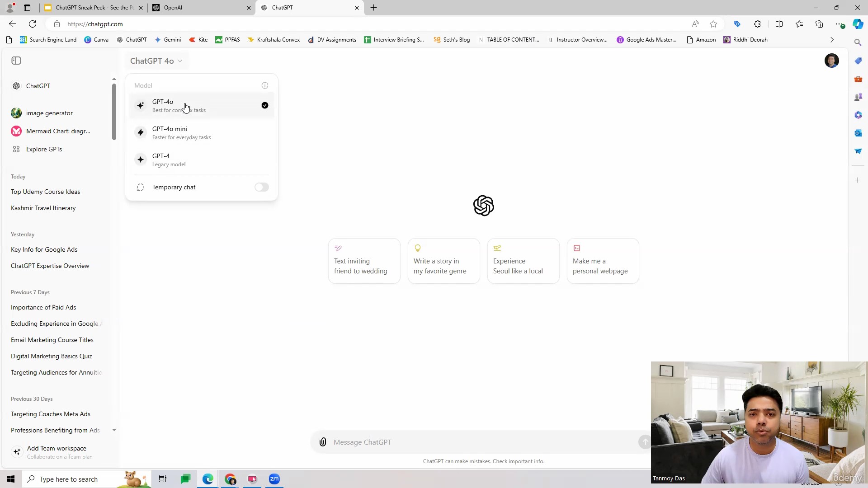The height and width of the screenshot is (488, 868).
Task: Select GPT-4o mini model
Action: coord(202,132)
